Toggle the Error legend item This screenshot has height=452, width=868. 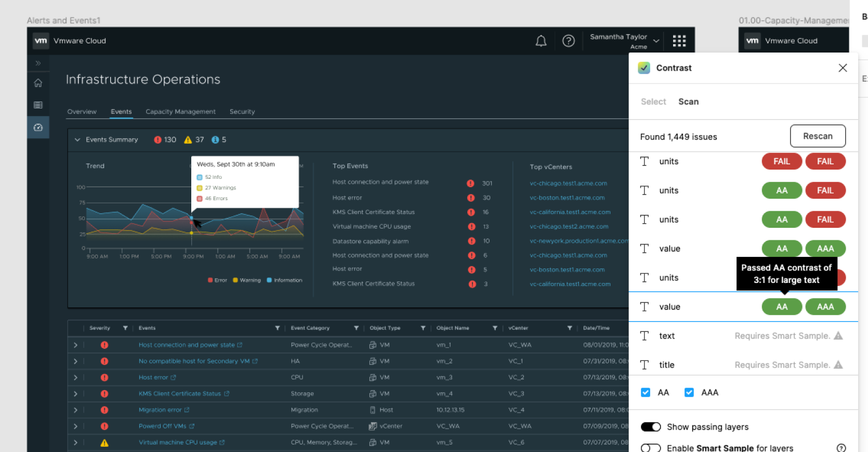(217, 280)
